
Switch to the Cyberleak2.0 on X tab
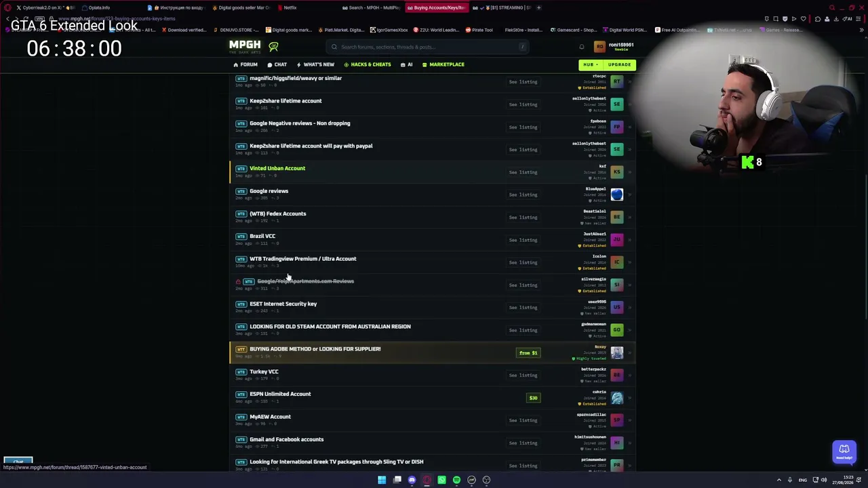click(x=45, y=8)
